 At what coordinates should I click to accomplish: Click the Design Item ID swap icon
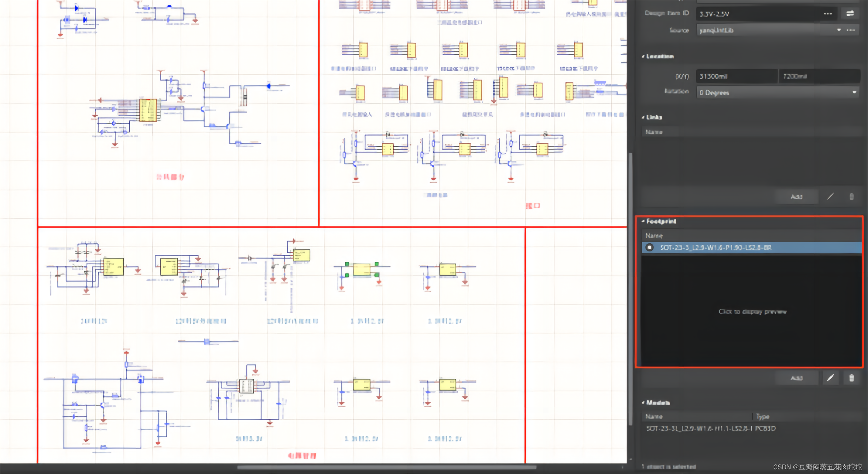click(x=850, y=13)
